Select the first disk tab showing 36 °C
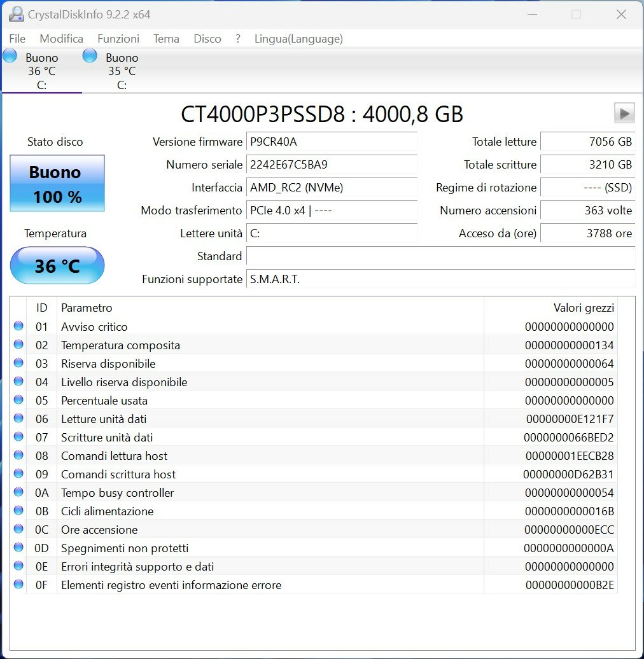Image resolution: width=644 pixels, height=659 pixels. [x=41, y=70]
